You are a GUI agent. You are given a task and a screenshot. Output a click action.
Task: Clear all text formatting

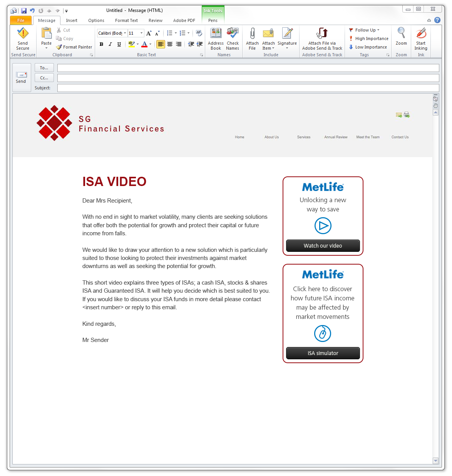pos(199,33)
